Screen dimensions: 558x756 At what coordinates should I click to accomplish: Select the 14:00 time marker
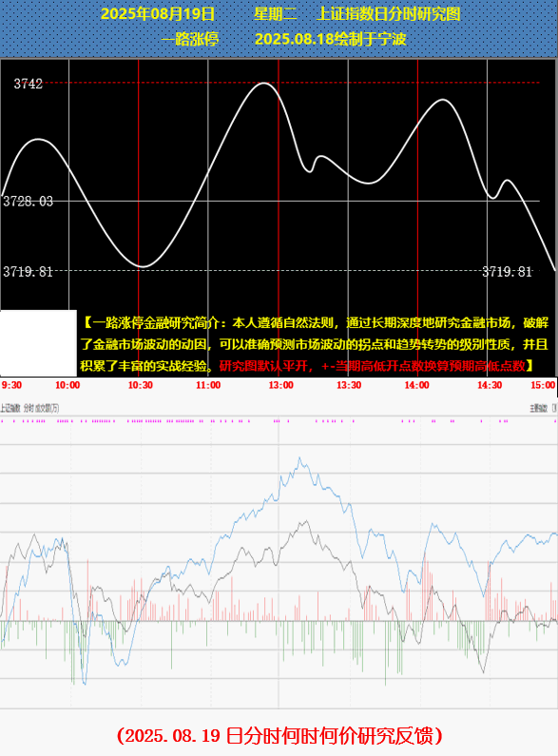pyautogui.click(x=416, y=385)
